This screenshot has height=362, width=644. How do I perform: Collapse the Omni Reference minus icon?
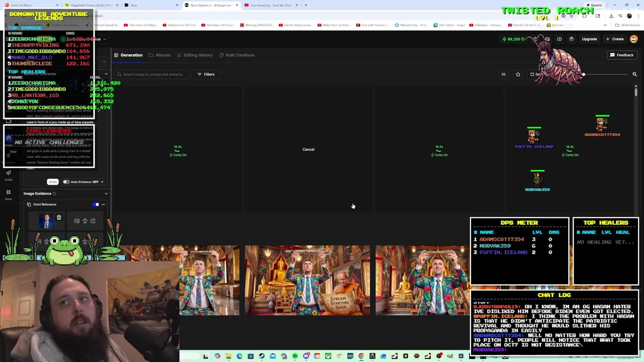(x=103, y=205)
